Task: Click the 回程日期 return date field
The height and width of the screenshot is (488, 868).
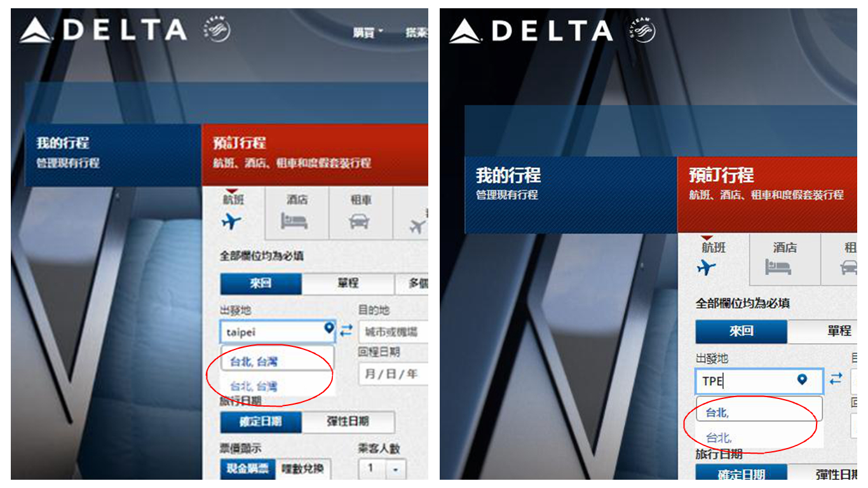Action: coord(393,374)
